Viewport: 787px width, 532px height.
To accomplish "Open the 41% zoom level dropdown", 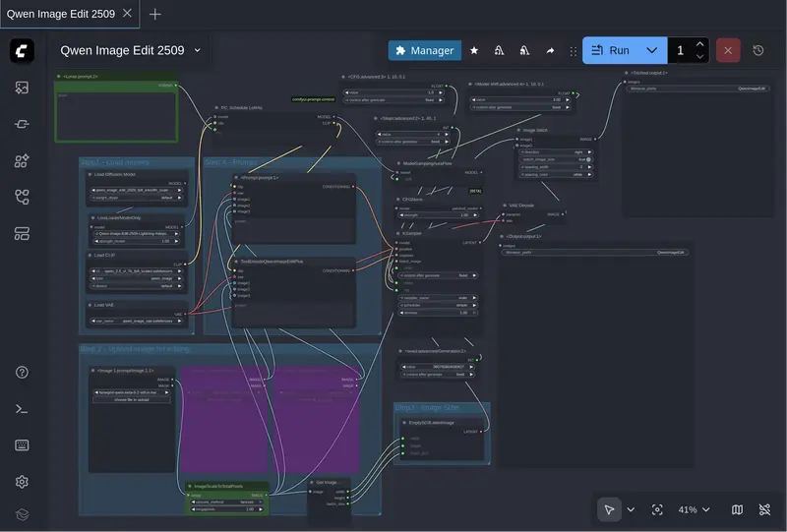I will tap(693, 509).
